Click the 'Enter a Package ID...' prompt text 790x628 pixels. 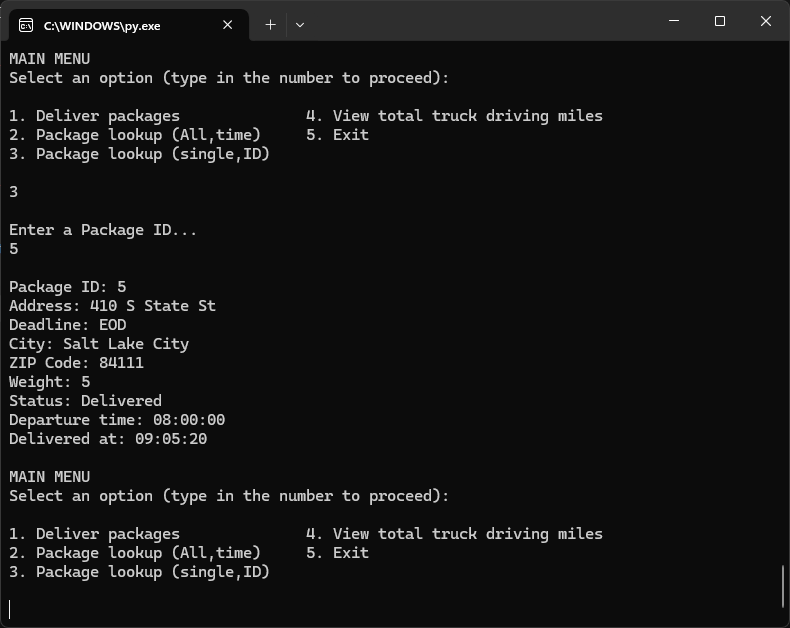(103, 230)
